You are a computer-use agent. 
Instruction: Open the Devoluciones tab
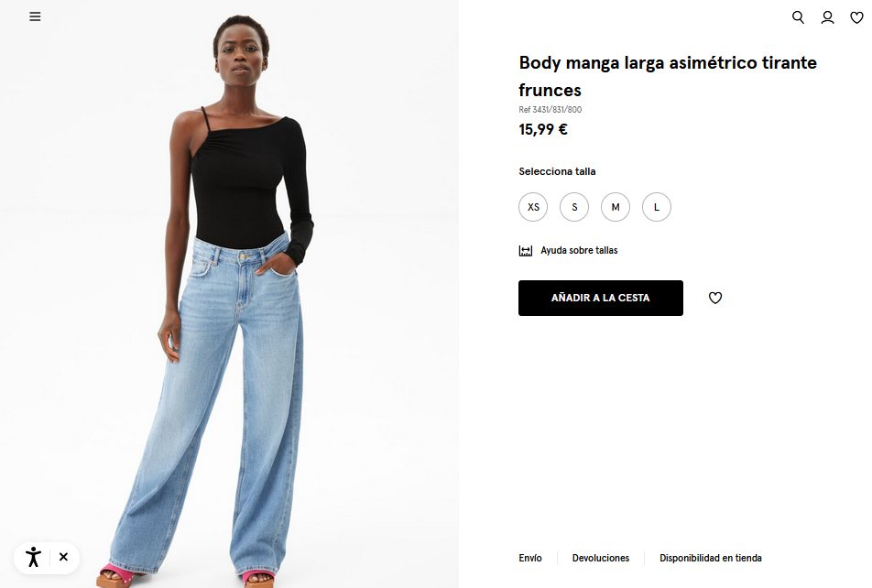coord(601,558)
